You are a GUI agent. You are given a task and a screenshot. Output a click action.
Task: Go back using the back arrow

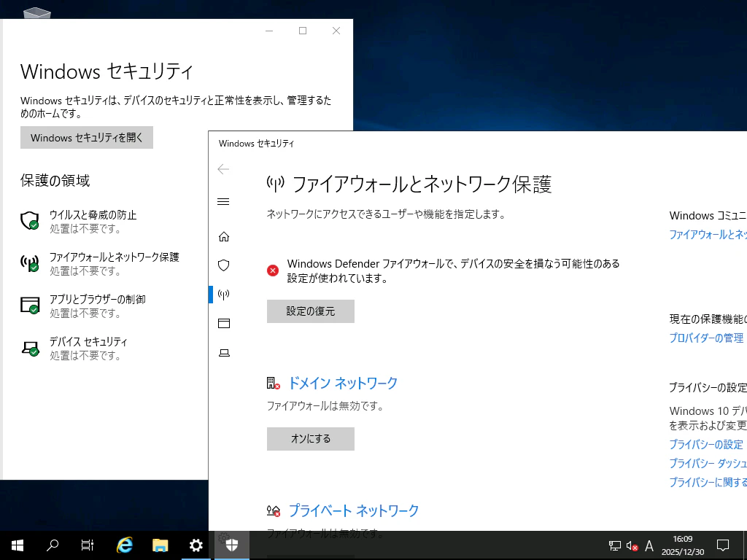coord(223,169)
